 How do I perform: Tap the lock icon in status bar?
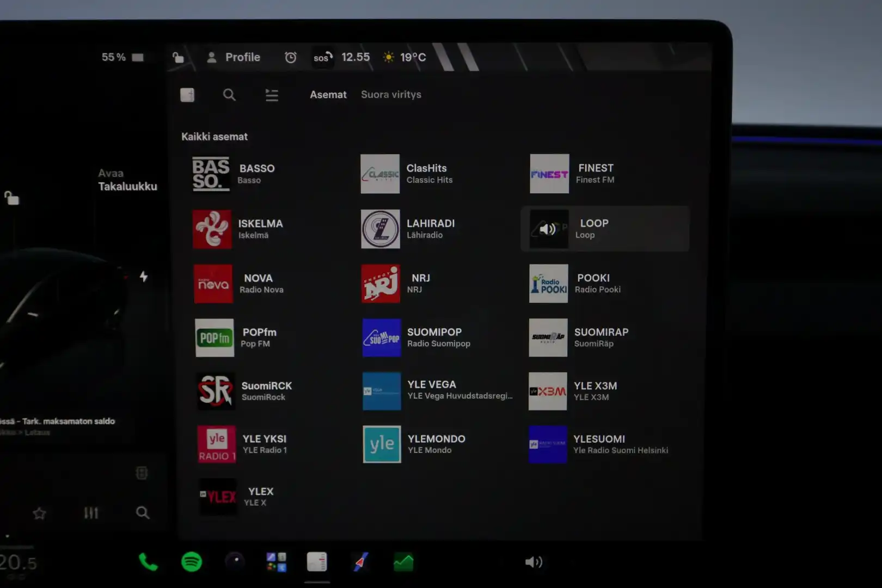(x=178, y=57)
